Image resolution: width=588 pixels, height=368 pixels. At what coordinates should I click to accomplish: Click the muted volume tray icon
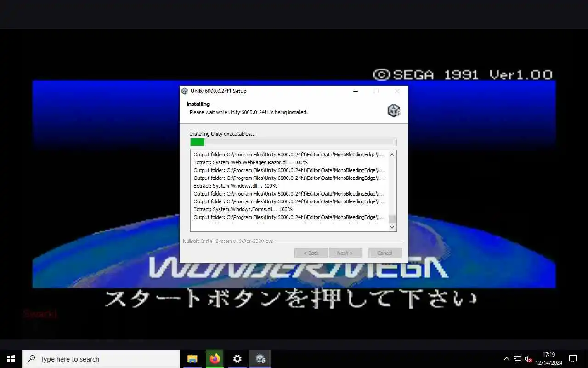[529, 359]
